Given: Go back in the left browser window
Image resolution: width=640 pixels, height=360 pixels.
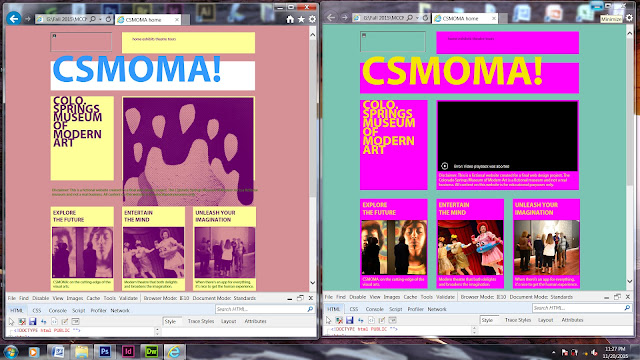Looking at the screenshot, I should point(13,18).
